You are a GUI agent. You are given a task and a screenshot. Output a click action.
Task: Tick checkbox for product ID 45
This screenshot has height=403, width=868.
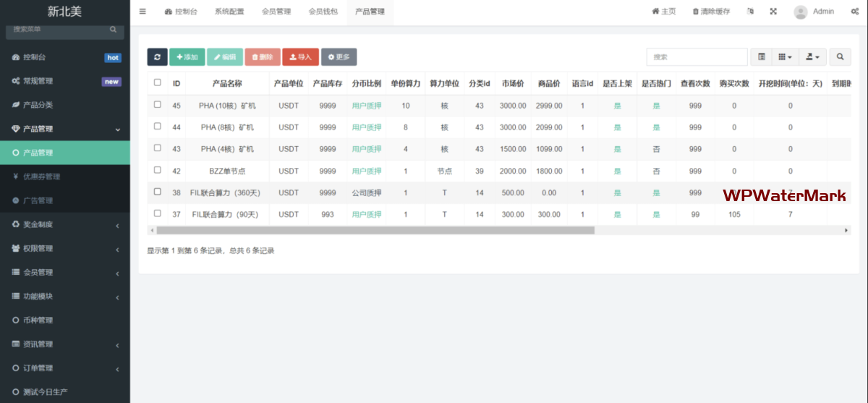[158, 105]
